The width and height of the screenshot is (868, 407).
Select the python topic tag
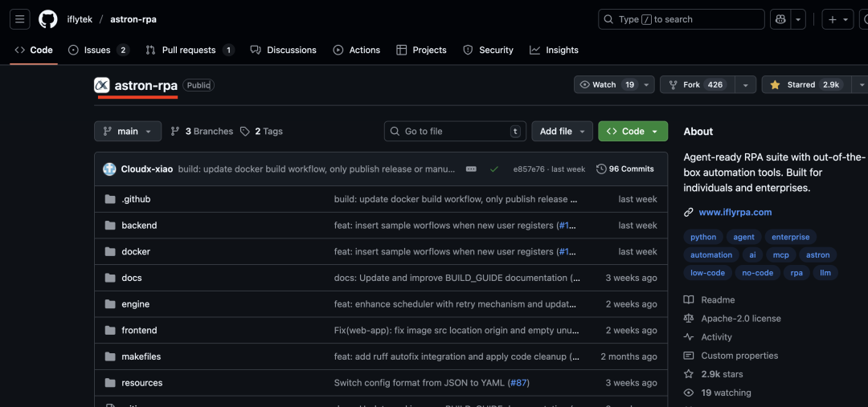[x=703, y=237]
